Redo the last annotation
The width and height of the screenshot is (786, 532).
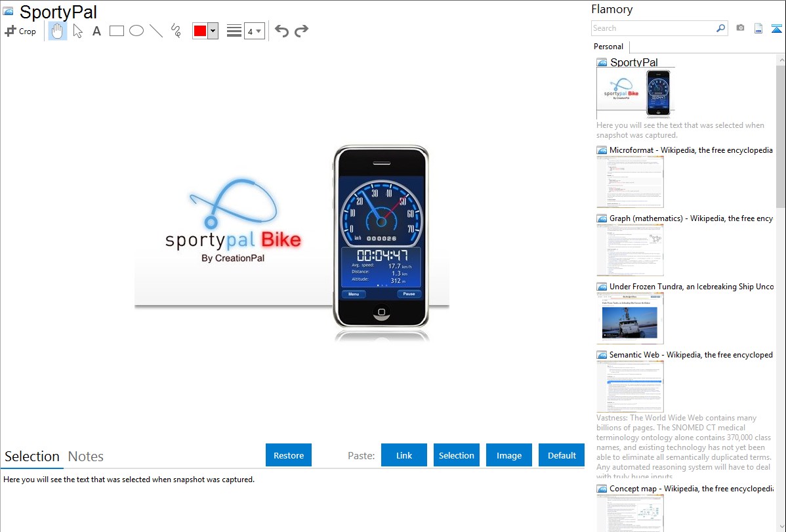click(x=301, y=31)
